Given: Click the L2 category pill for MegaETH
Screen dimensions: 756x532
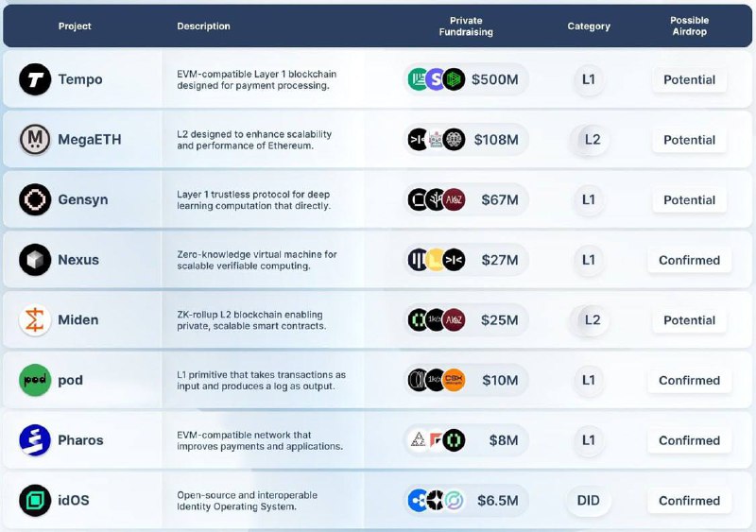Looking at the screenshot, I should pyautogui.click(x=592, y=140).
